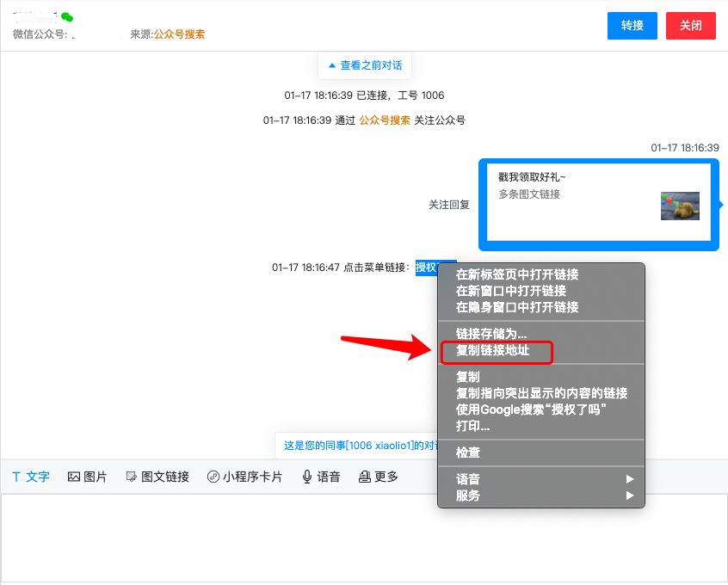Select 复制链接地址 to copy link address
Viewport: 728px width, 585px height.
tap(497, 353)
